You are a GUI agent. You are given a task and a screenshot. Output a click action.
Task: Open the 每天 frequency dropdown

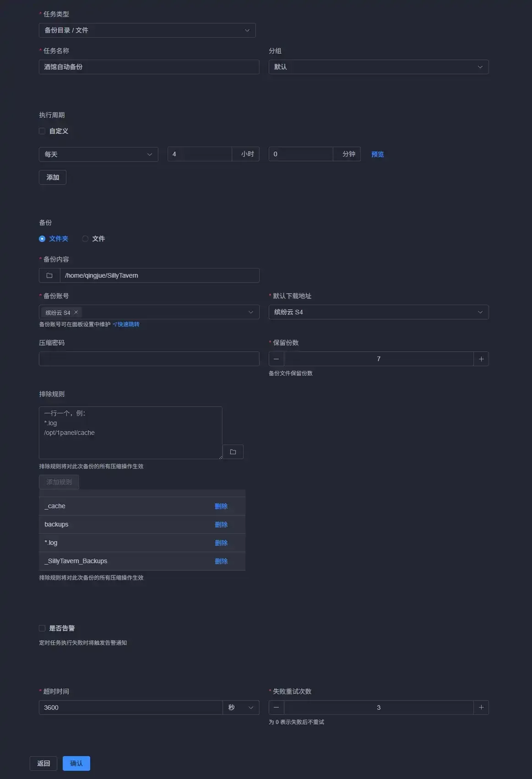point(98,154)
